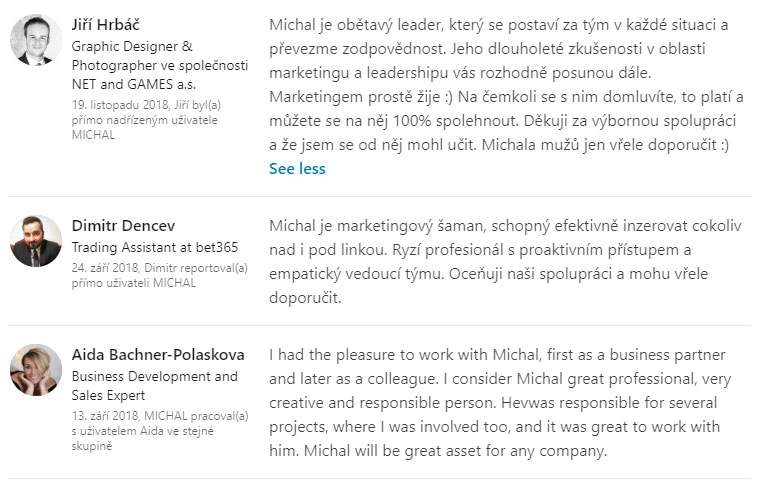Viewport: 759px width, 487px height.
Task: Click the 'Marketingem prostě žije' sentence
Action: point(361,97)
